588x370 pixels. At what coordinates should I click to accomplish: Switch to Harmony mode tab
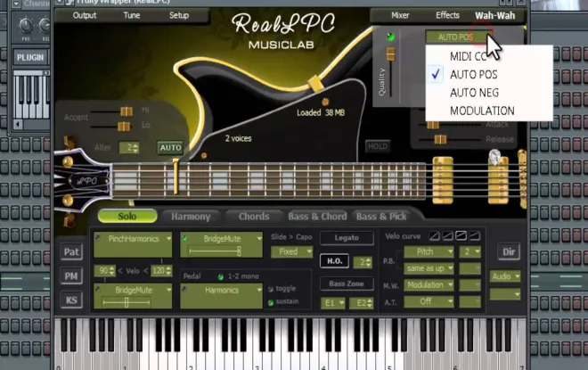coord(191,217)
